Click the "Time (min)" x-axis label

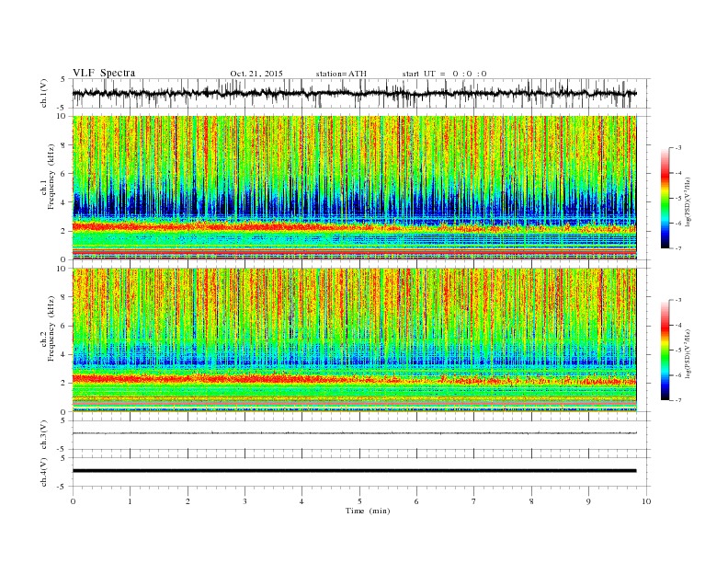click(368, 511)
